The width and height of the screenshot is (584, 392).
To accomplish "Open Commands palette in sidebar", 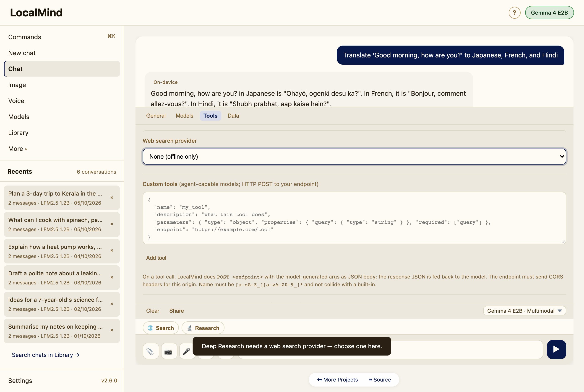I will pos(62,37).
